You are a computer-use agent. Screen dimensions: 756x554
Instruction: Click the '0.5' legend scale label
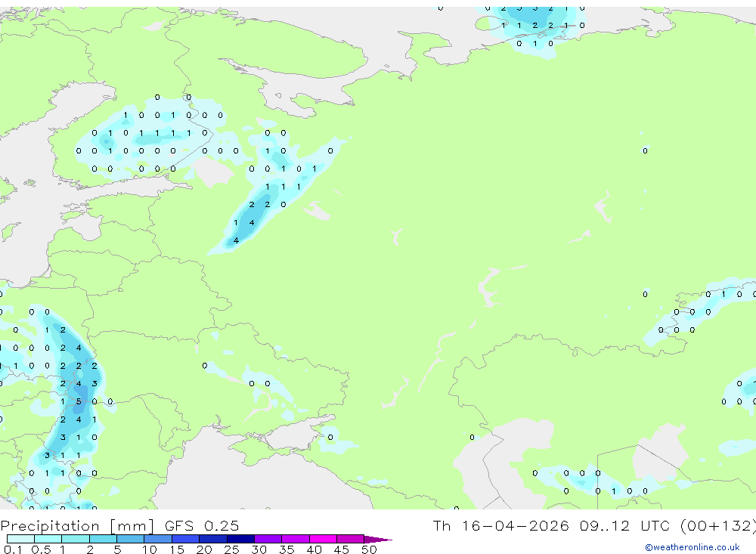41,549
